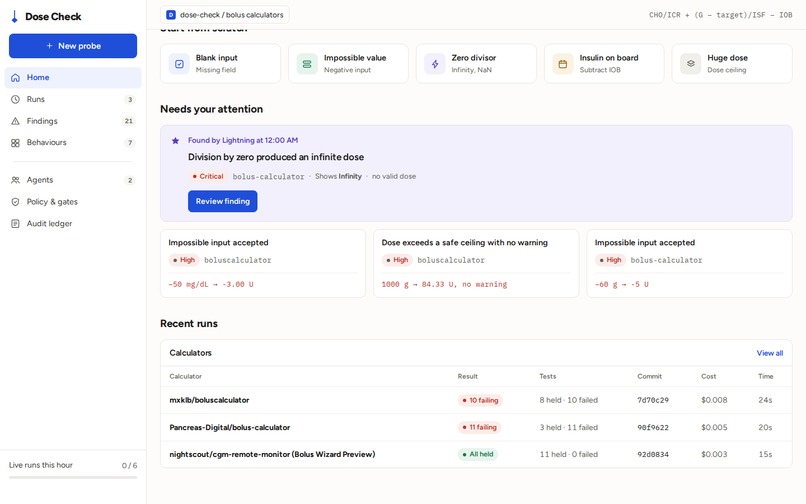Open the Audit ledger

[73, 224]
